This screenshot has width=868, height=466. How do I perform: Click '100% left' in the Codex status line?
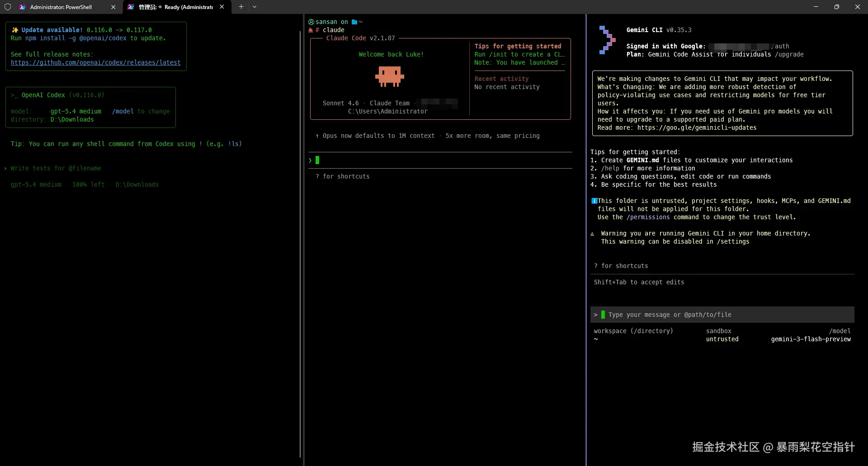click(89, 184)
